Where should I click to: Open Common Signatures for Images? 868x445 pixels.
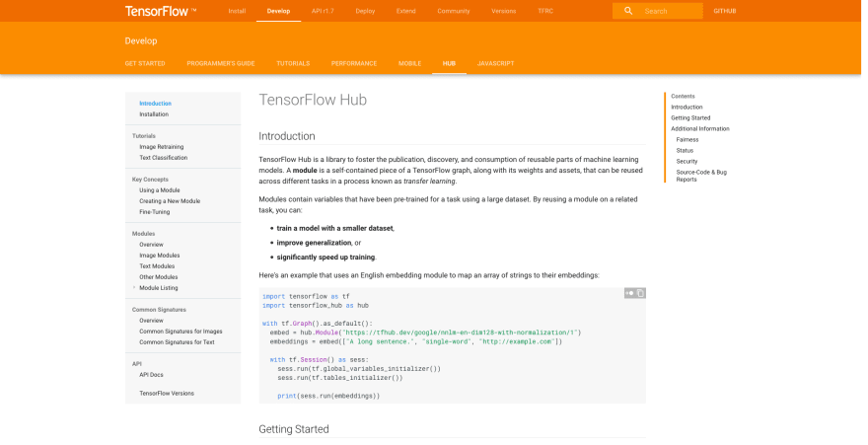[x=181, y=332]
